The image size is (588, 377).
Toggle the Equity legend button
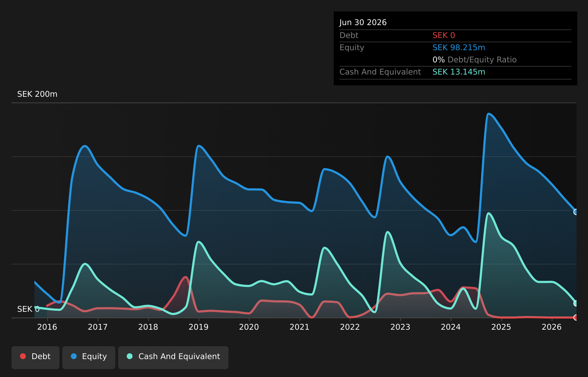pyautogui.click(x=89, y=357)
